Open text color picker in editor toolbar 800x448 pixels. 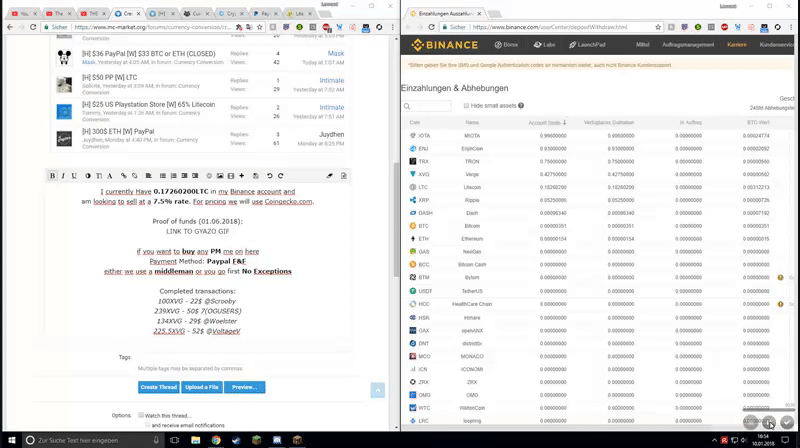click(88, 176)
